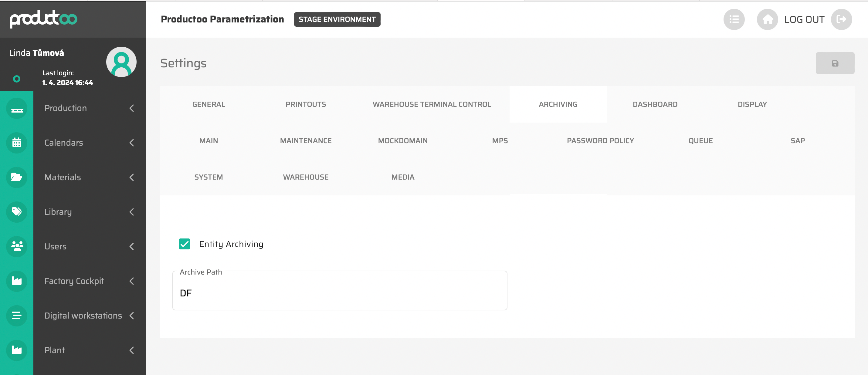Open the PASSWORD POLICY tab

coord(600,140)
